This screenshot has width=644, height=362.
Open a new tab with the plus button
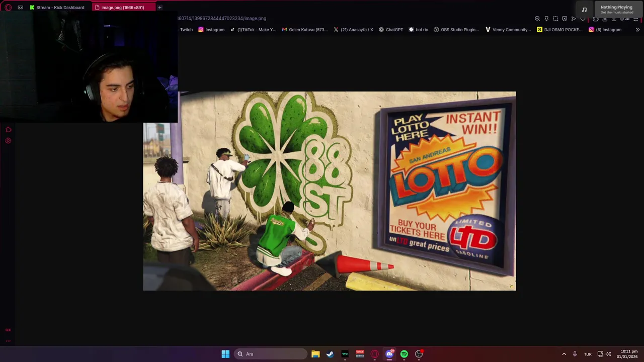(159, 8)
